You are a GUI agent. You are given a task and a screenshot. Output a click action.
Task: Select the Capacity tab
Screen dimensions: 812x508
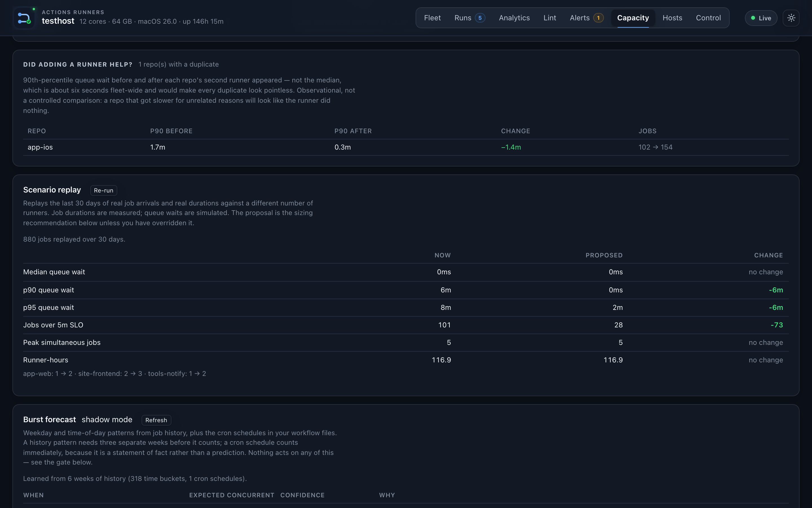click(x=633, y=18)
